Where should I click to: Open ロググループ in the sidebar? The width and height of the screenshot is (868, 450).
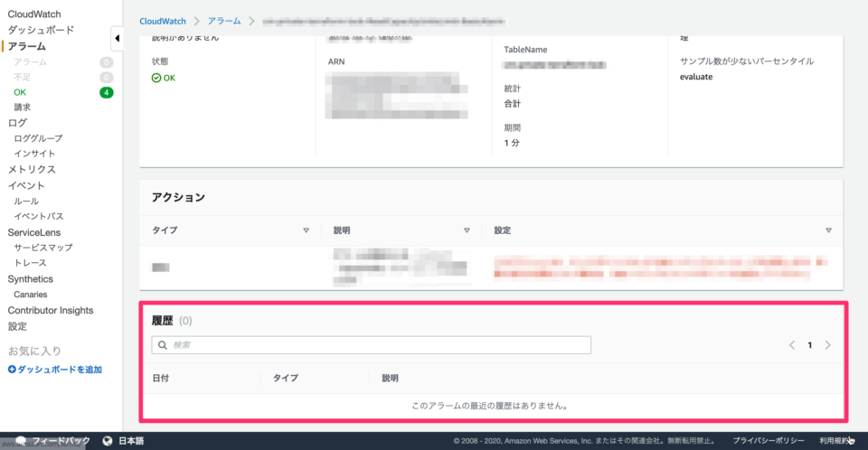pos(38,138)
